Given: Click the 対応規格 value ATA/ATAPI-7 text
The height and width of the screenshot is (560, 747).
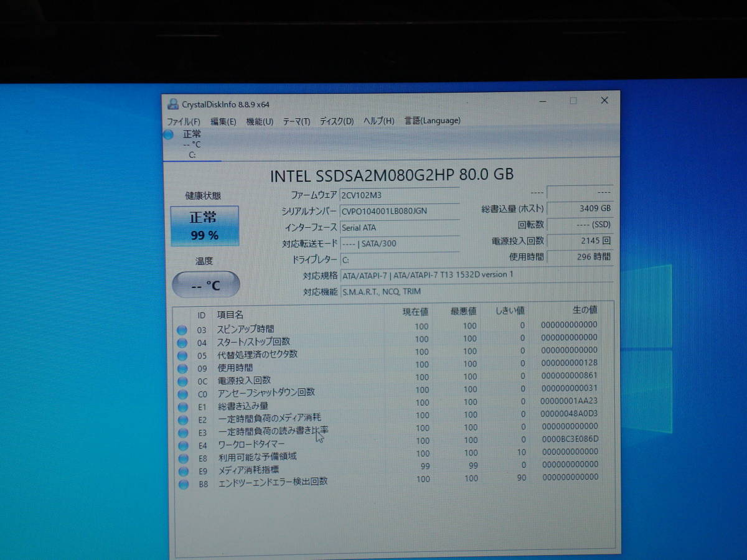Looking at the screenshot, I should tap(428, 275).
